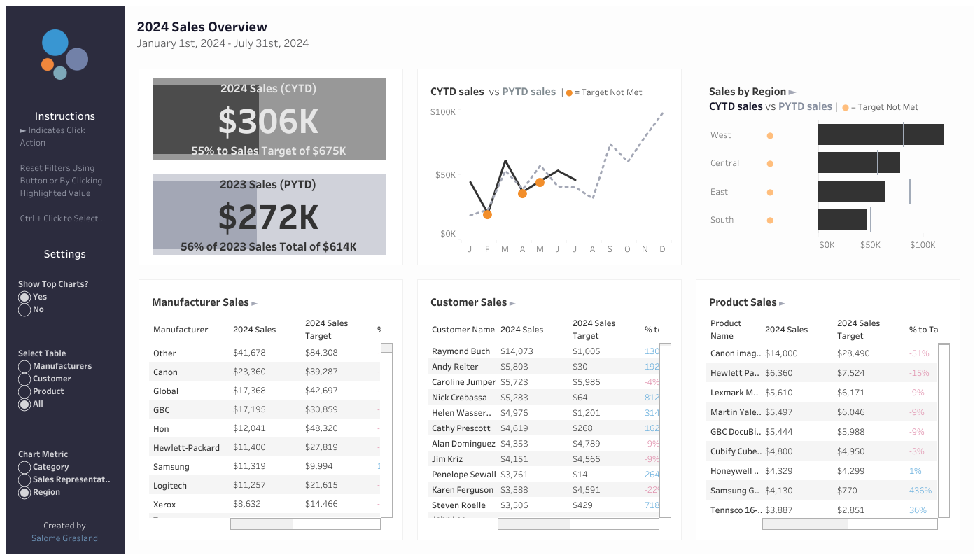The width and height of the screenshot is (980, 560).
Task: Select the Manufacturers table option
Action: (24, 366)
